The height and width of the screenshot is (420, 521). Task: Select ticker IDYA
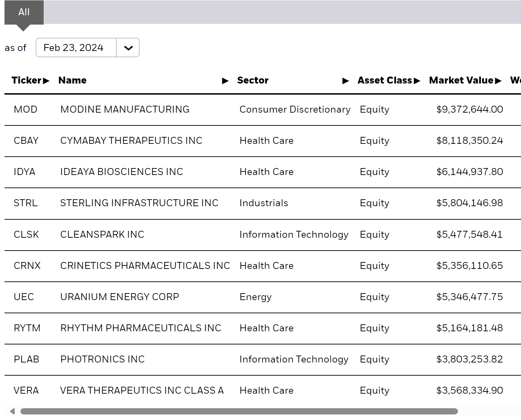[x=25, y=172]
